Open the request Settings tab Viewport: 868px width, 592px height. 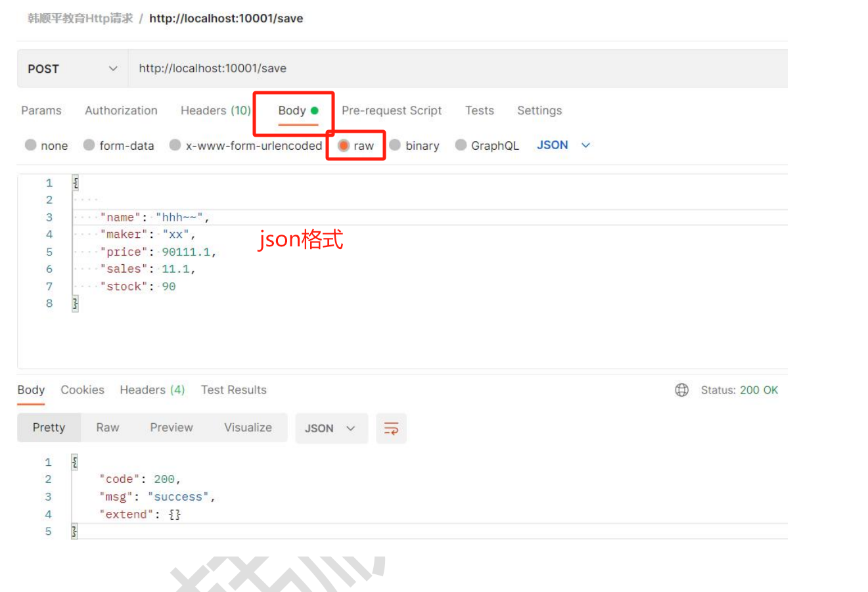click(x=539, y=110)
